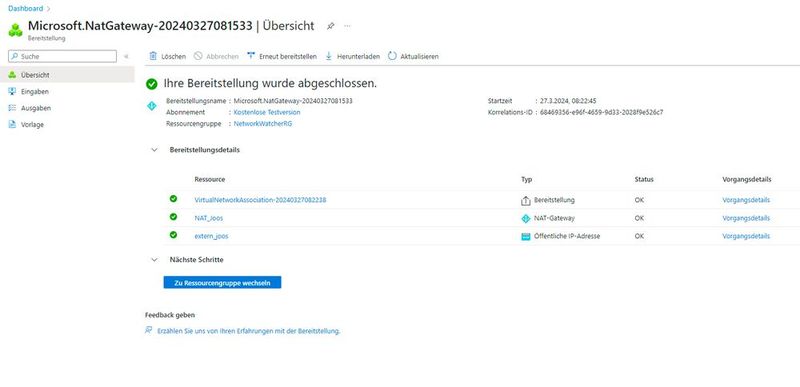Open Vorgangsdetails for NAT_joos row
This screenshot has height=387, width=800.
(x=746, y=218)
